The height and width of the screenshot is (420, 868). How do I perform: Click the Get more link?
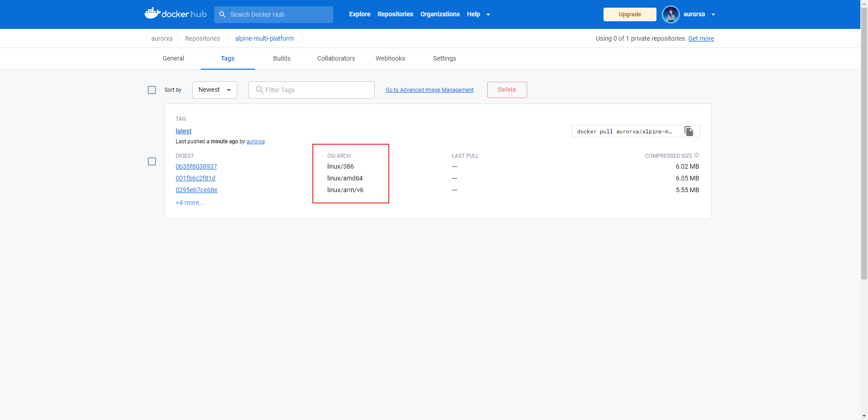click(701, 38)
